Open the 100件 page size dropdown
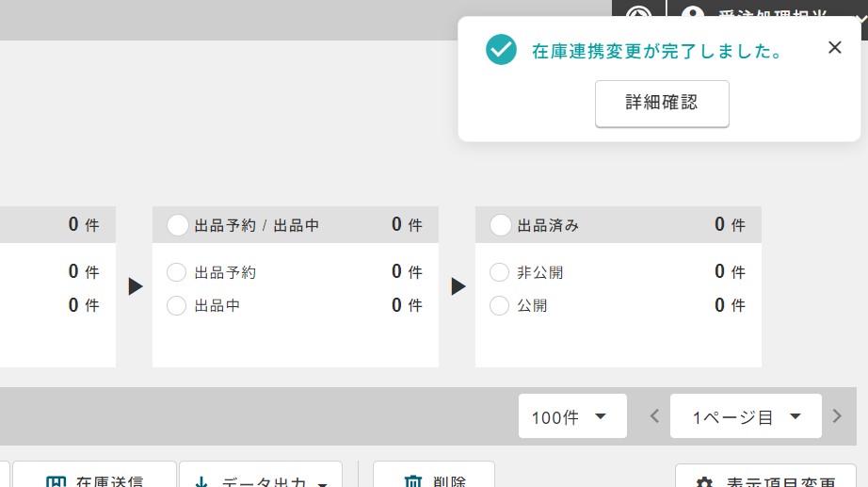868x487 pixels. coord(572,416)
